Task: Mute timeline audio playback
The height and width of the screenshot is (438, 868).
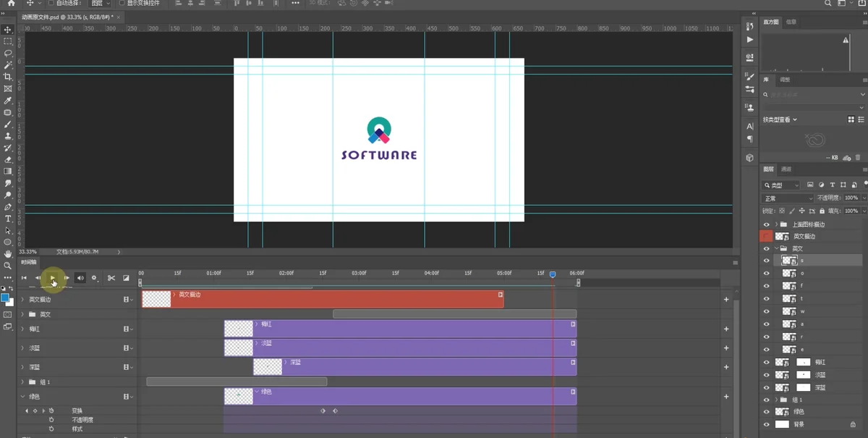Action: point(80,278)
